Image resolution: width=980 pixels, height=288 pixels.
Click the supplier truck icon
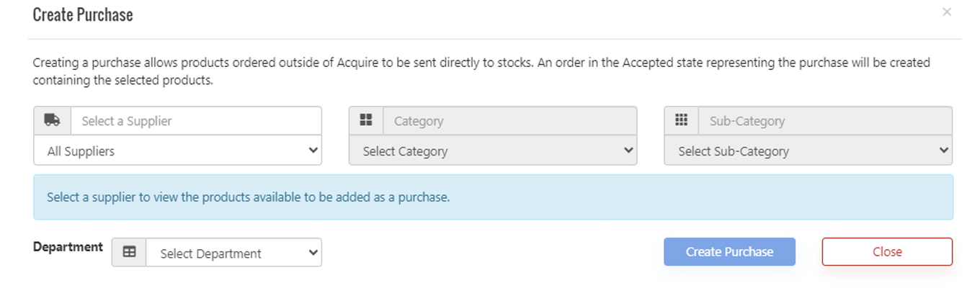pyautogui.click(x=52, y=121)
